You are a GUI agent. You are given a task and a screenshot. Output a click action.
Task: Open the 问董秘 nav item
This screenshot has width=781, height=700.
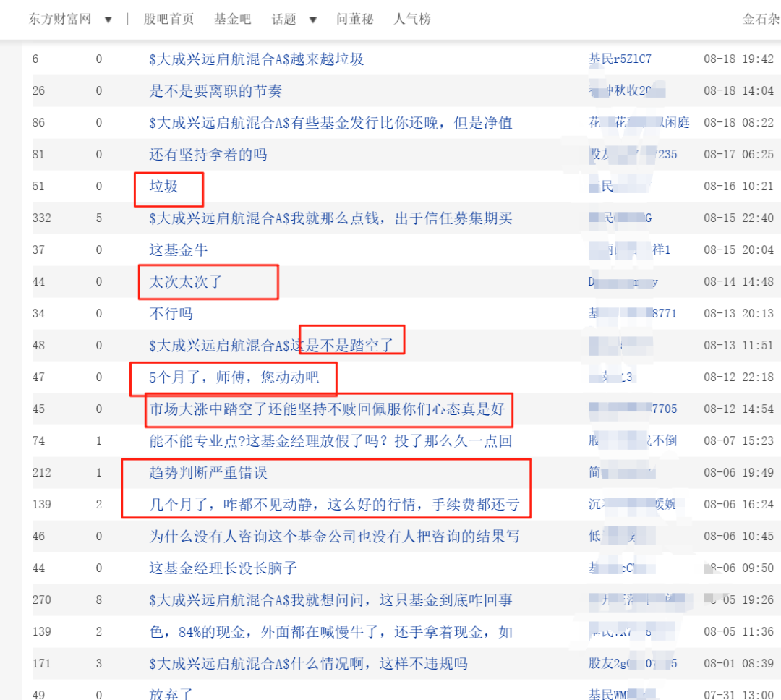[x=354, y=19]
